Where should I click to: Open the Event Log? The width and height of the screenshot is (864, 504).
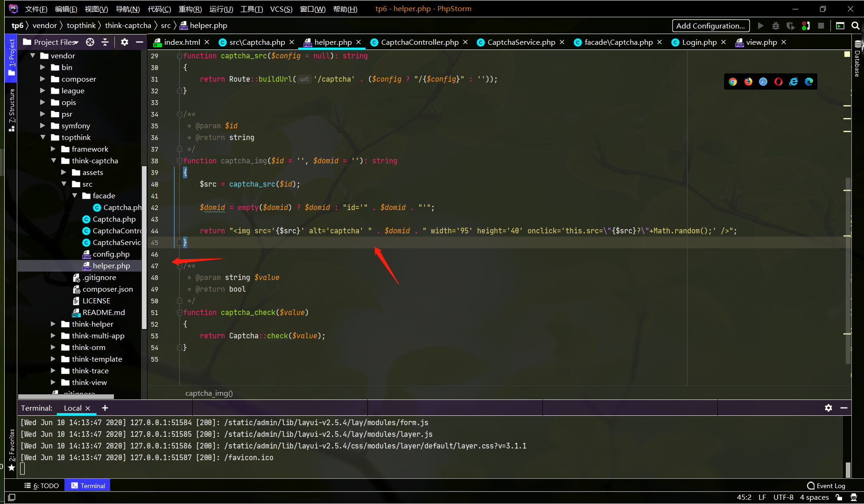pyautogui.click(x=826, y=486)
